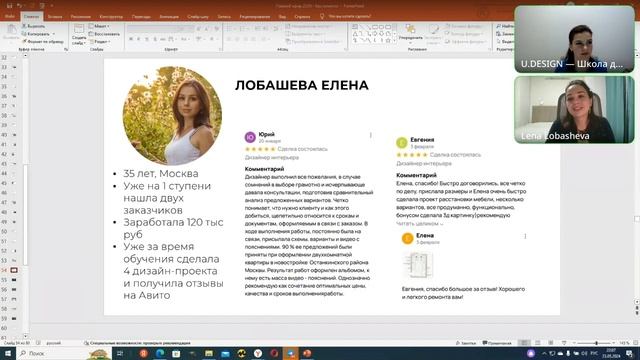
Task: Click the New Slide (Создать слайд) icon
Action: [x=79, y=29]
